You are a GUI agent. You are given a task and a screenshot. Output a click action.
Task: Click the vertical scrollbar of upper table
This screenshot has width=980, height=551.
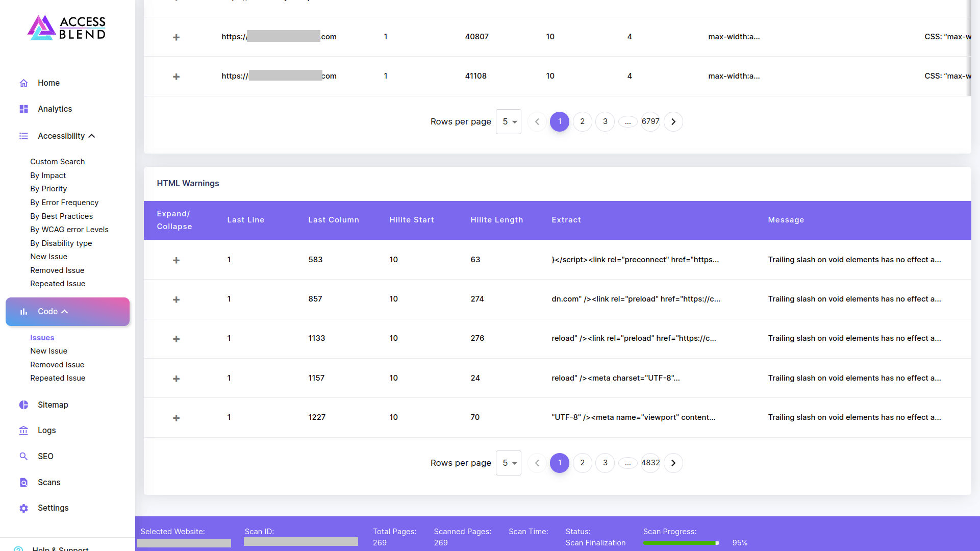pyautogui.click(x=969, y=48)
